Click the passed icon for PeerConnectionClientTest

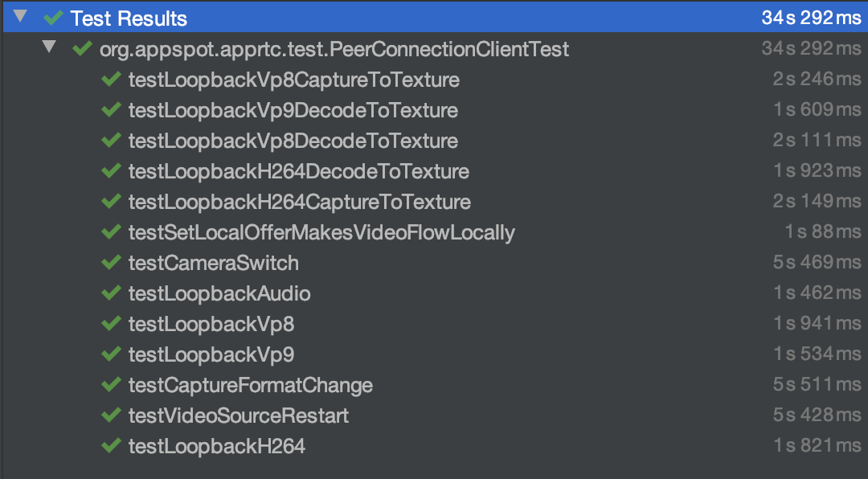pos(82,49)
